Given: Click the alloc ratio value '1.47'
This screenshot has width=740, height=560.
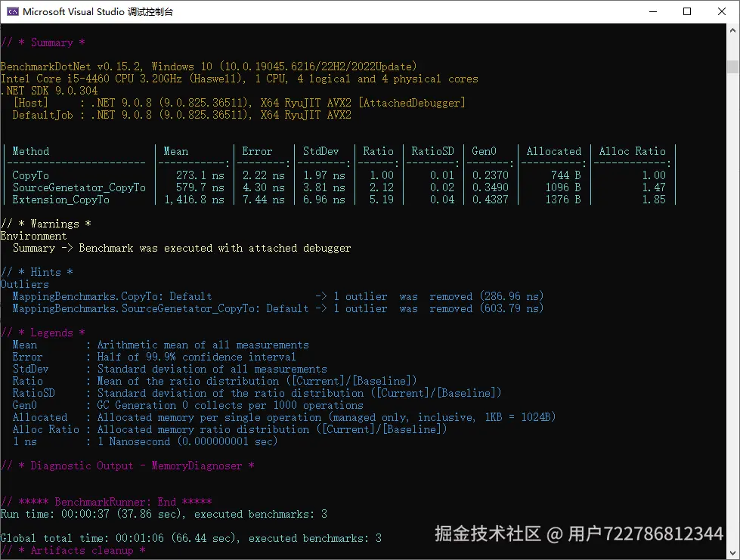Looking at the screenshot, I should coord(654,187).
